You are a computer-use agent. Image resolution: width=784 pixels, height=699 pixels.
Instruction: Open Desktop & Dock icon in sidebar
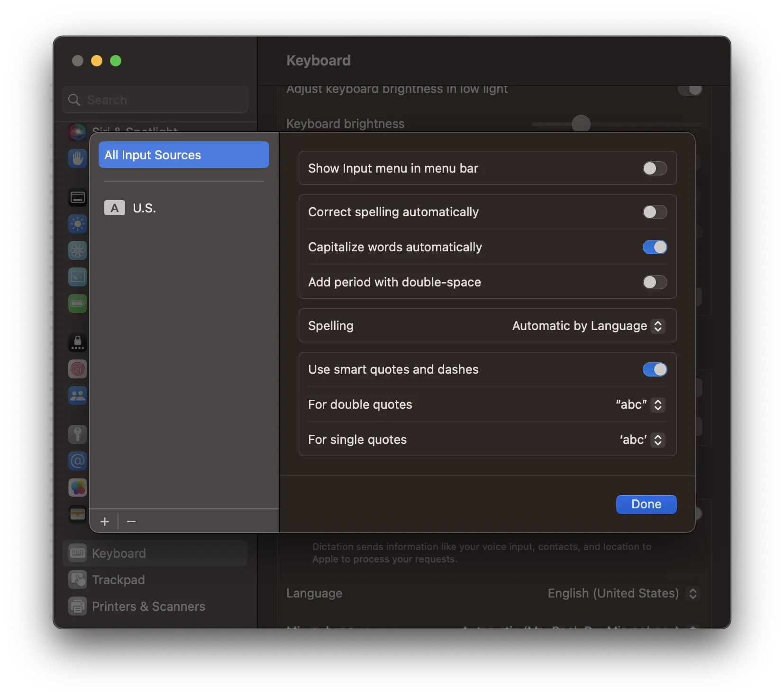(x=78, y=197)
